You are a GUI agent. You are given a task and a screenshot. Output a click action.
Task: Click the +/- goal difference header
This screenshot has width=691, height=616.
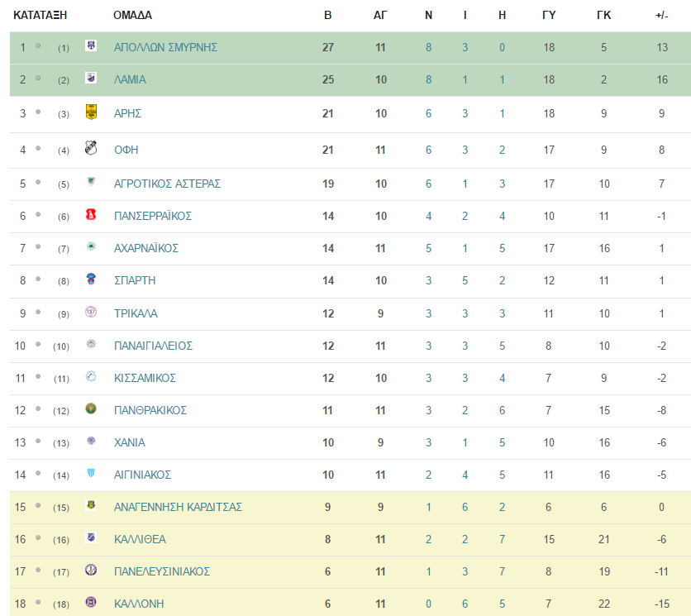coord(662,16)
